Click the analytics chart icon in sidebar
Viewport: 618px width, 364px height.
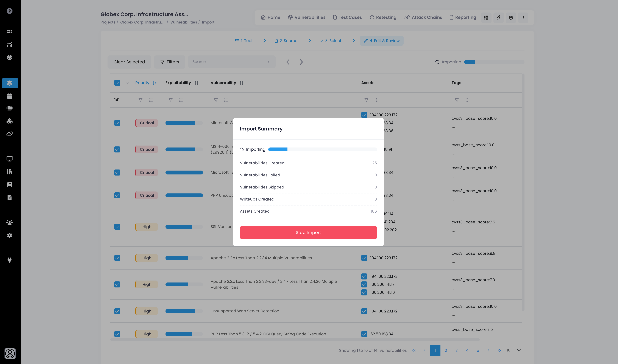click(10, 44)
